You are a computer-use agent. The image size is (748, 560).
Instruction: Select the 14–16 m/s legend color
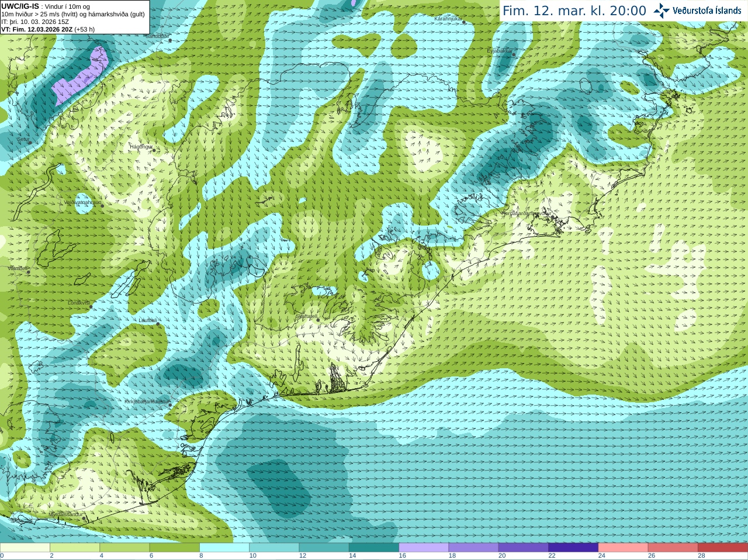[374, 548]
